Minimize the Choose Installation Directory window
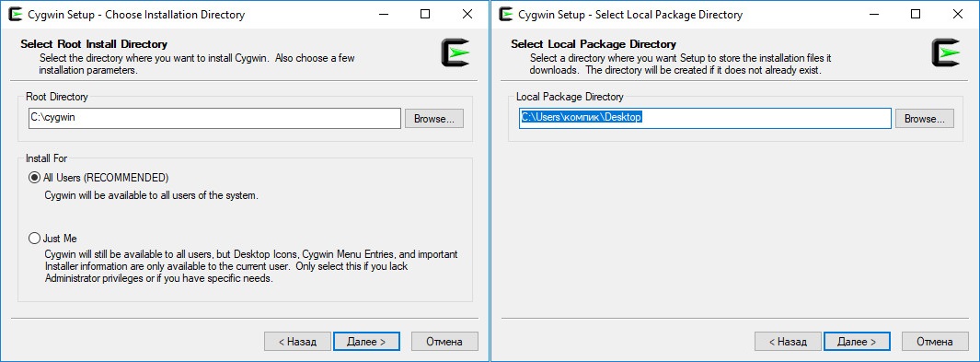 (384, 14)
